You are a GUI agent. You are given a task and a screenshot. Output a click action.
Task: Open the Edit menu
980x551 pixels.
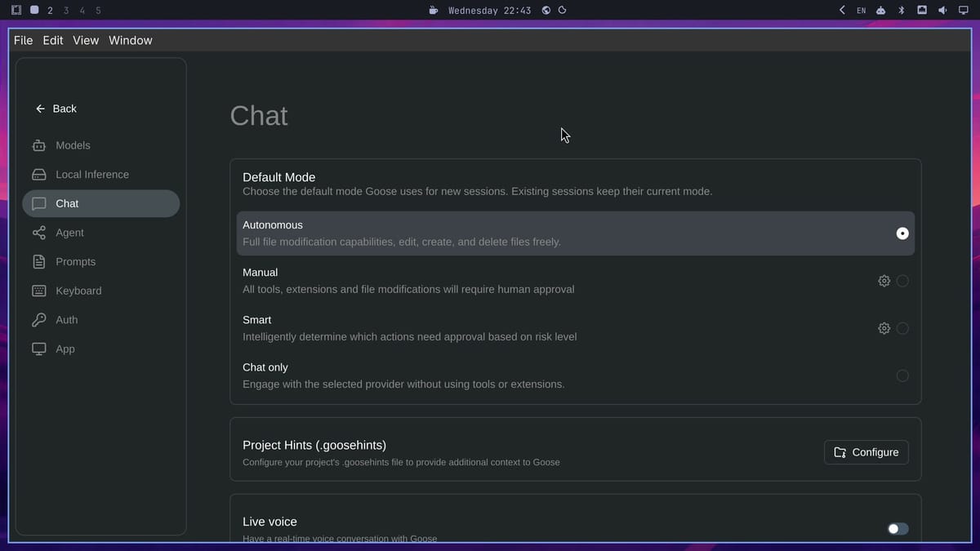[53, 40]
